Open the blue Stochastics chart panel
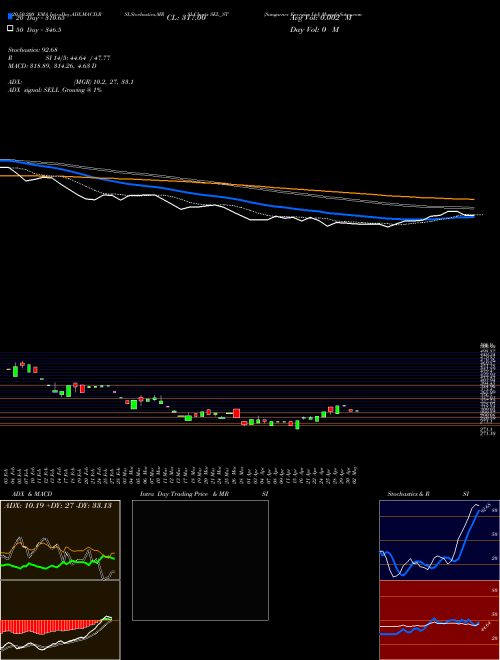 (x=439, y=540)
